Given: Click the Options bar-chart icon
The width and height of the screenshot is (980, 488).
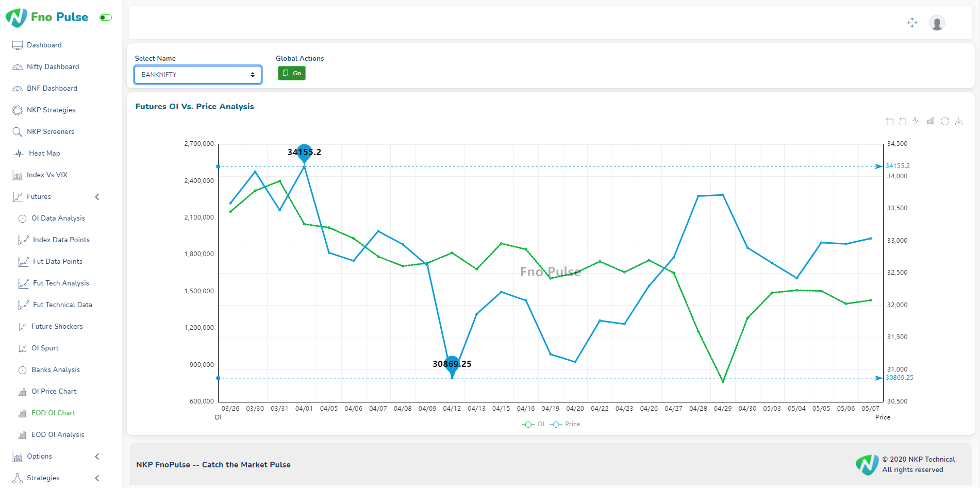Looking at the screenshot, I should [x=18, y=457].
